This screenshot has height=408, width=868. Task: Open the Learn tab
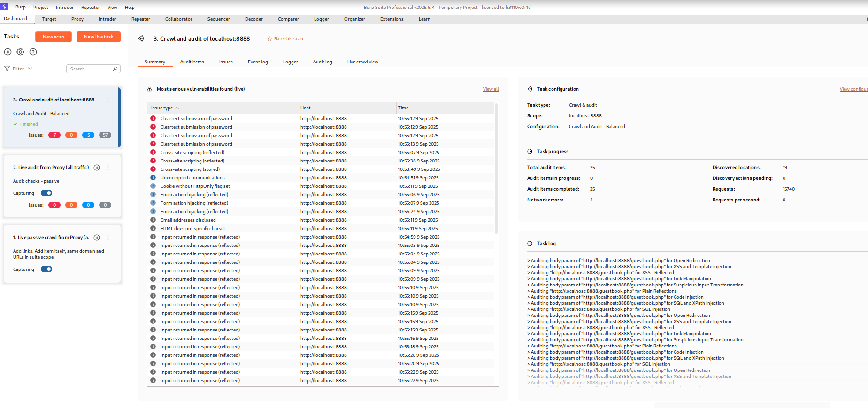click(424, 19)
